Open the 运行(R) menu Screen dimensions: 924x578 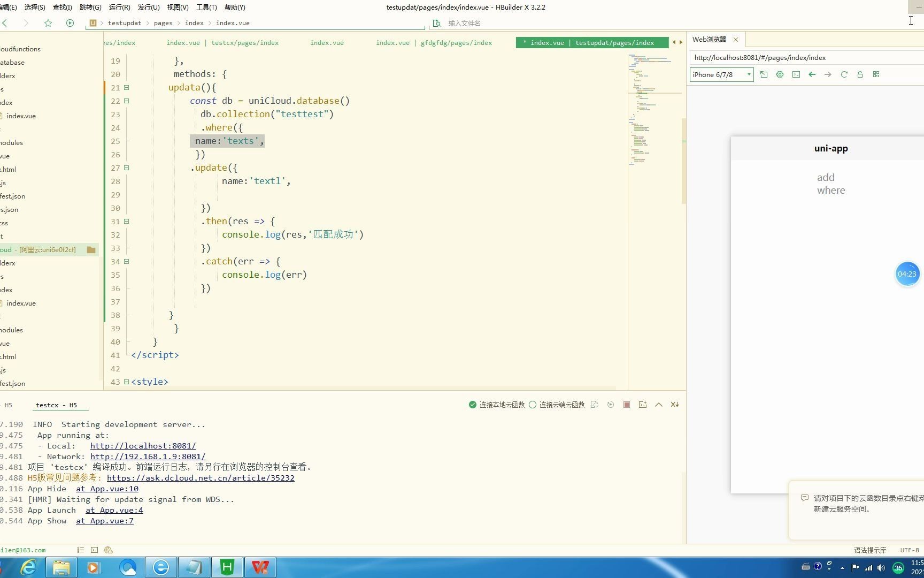click(x=119, y=7)
